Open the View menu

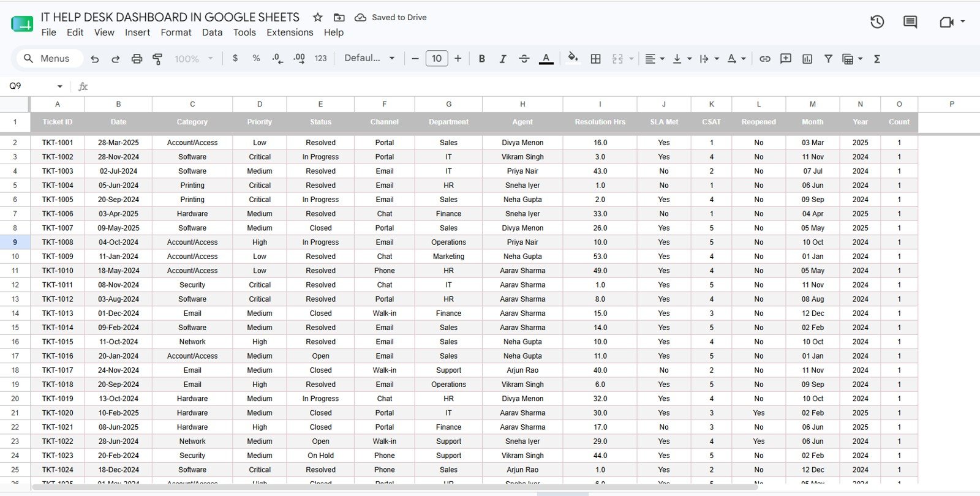(x=104, y=32)
